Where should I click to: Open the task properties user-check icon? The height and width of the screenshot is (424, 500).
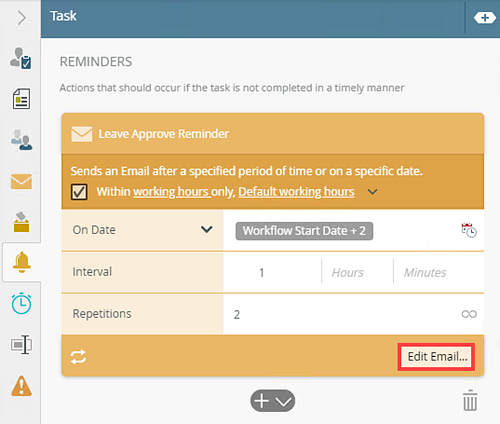click(21, 58)
